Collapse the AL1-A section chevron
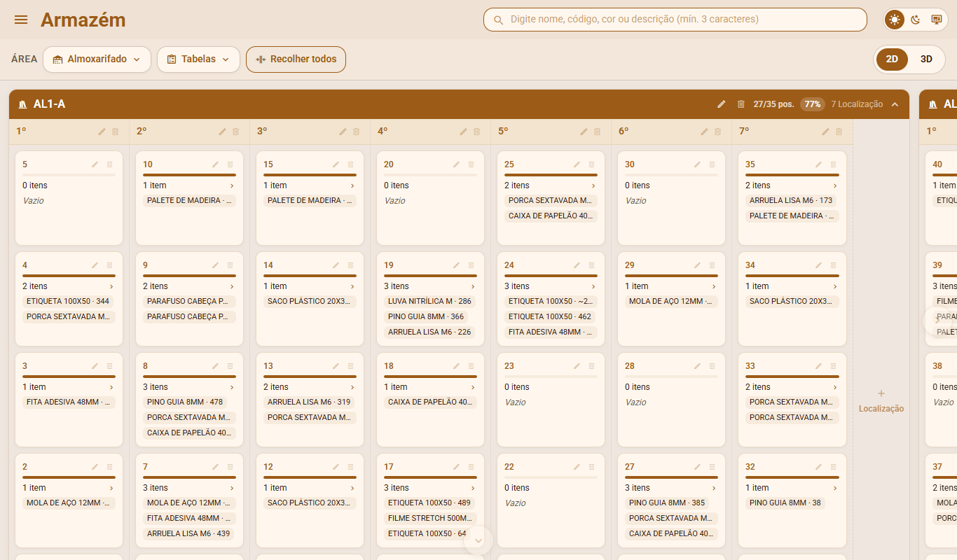This screenshot has height=560, width=957. click(895, 104)
